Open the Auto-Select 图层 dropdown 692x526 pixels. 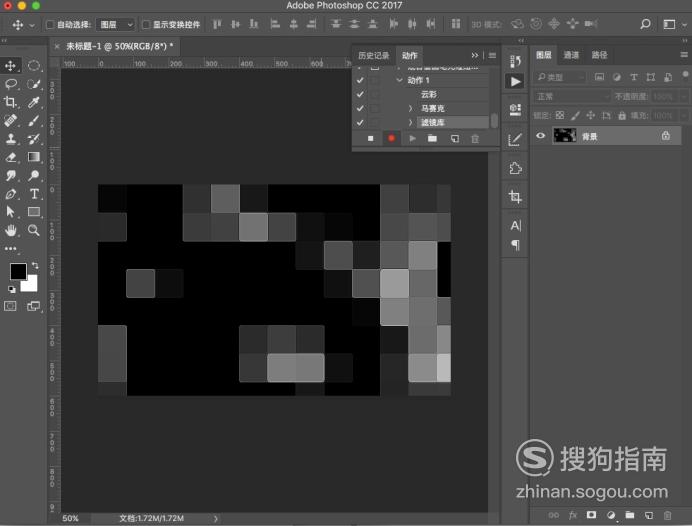[115, 25]
